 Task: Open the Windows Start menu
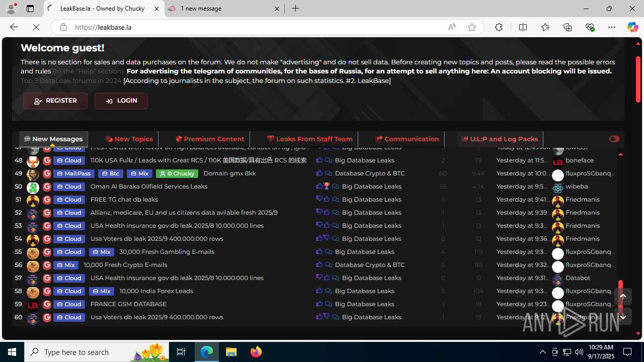[12, 352]
